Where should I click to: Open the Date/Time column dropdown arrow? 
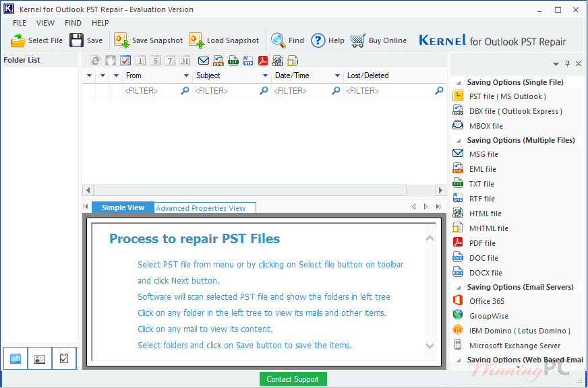point(337,75)
